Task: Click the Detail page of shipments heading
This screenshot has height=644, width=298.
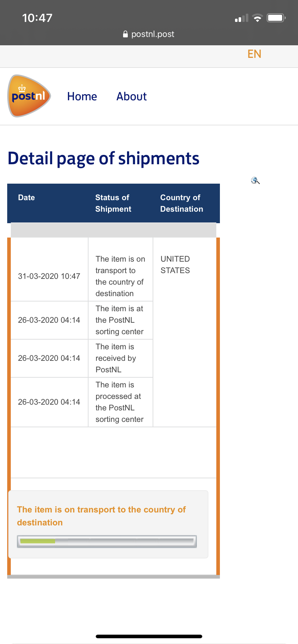Action: 104,158
